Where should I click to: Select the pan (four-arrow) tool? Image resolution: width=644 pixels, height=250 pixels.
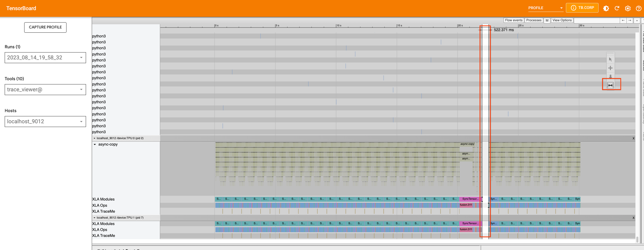(x=610, y=68)
